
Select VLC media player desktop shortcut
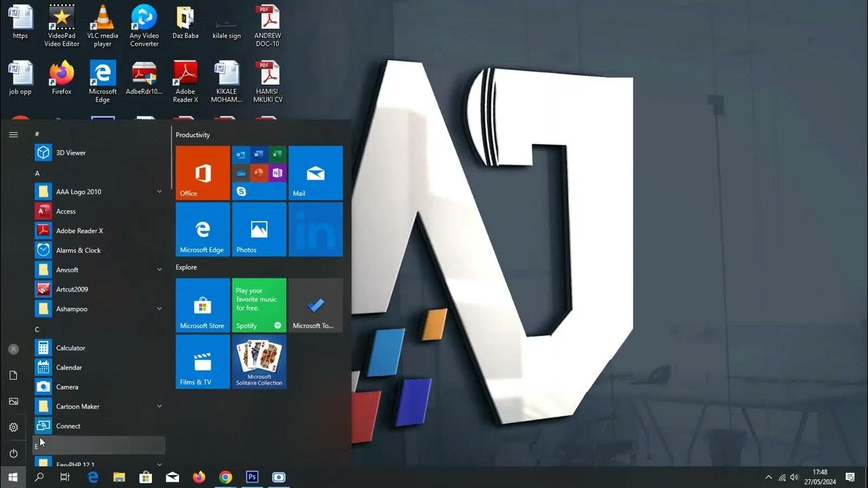pos(102,26)
